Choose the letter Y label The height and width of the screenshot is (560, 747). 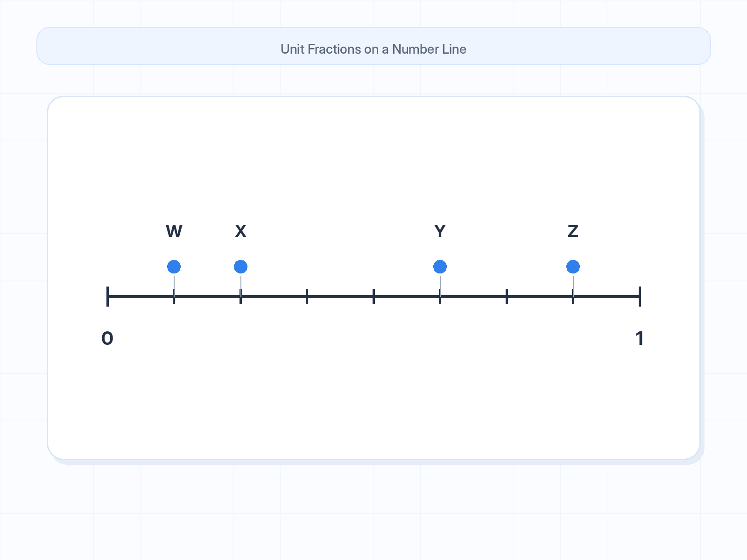coord(440,231)
